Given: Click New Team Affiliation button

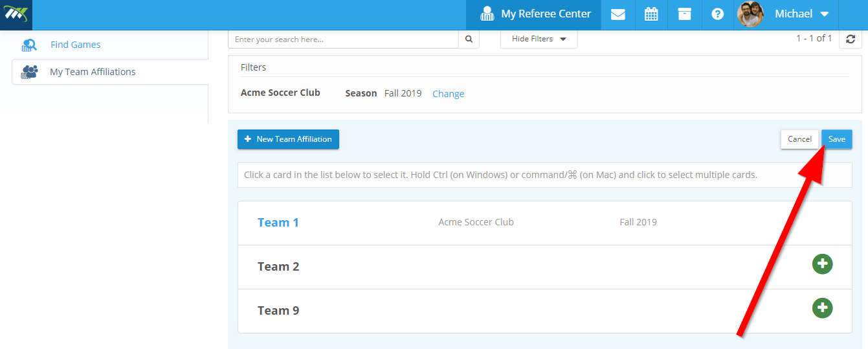Looking at the screenshot, I should coord(288,139).
